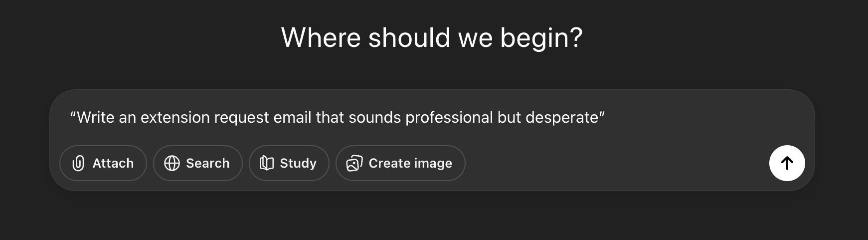Toggle Study mode on

289,163
